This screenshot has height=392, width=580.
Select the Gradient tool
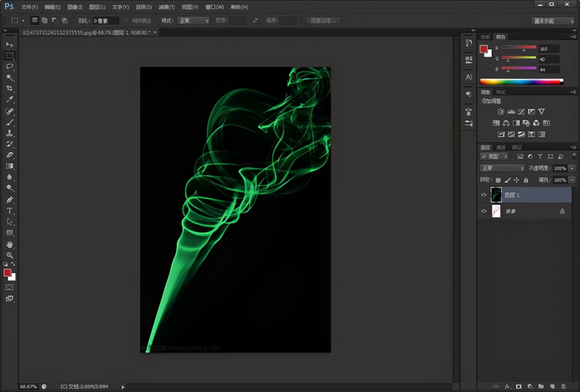click(x=9, y=166)
